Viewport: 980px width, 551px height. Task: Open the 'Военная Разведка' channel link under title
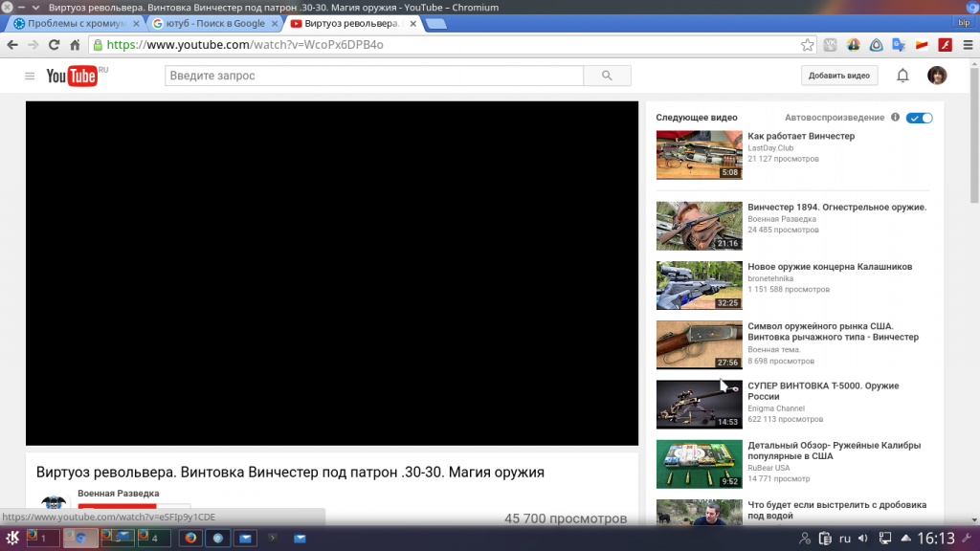(118, 493)
